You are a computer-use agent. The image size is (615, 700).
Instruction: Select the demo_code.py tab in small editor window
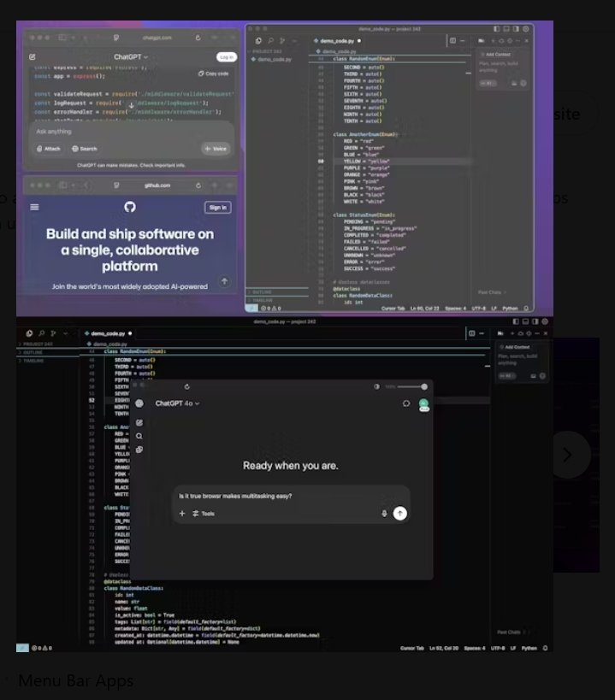[338, 41]
